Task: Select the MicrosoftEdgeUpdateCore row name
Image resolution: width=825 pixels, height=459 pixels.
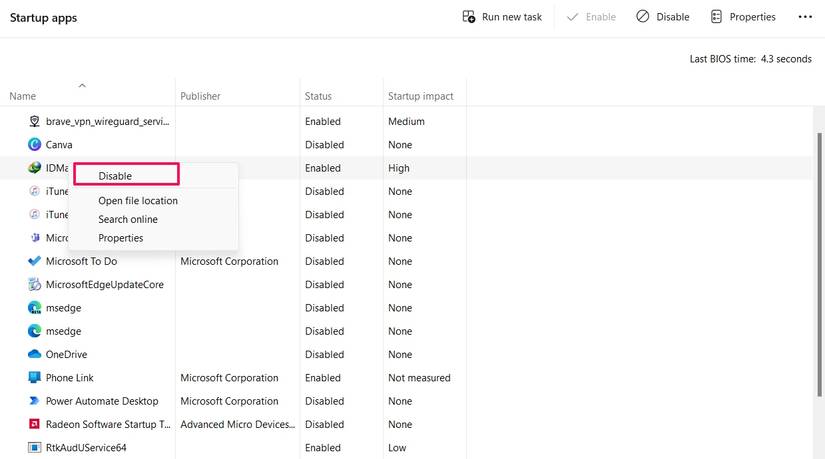Action: [x=105, y=284]
